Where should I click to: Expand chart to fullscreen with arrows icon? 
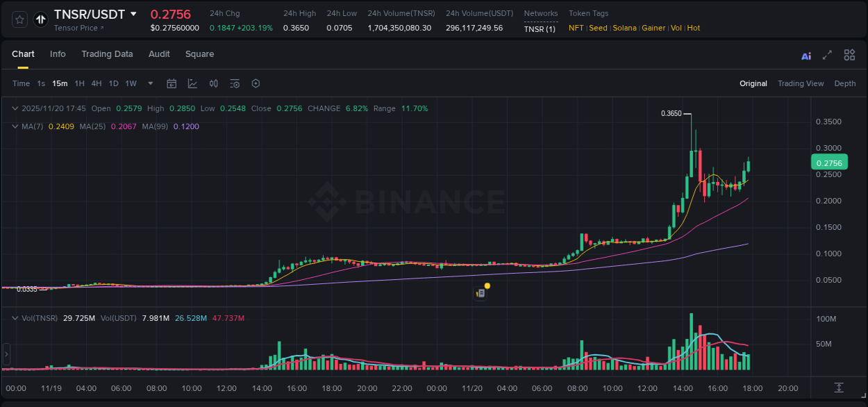click(827, 55)
